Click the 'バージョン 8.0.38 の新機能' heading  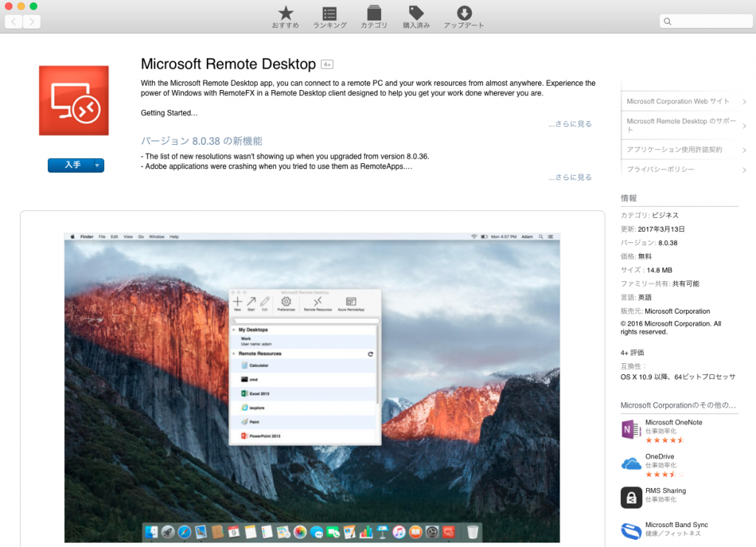[x=202, y=141]
